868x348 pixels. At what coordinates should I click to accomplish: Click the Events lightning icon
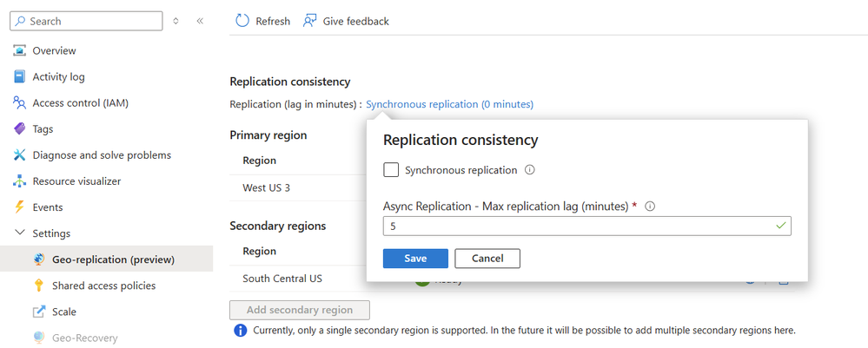[x=19, y=207]
